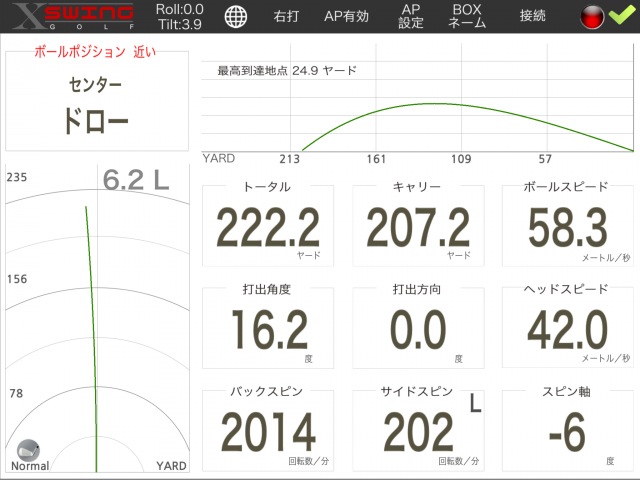Toggle the AP有効 option
Image resolution: width=640 pixels, height=480 pixels.
point(346,16)
